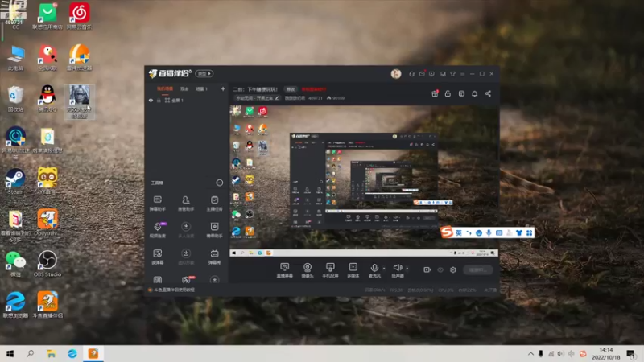Click the record video icon
This screenshot has width=644, height=362.
tap(427, 269)
